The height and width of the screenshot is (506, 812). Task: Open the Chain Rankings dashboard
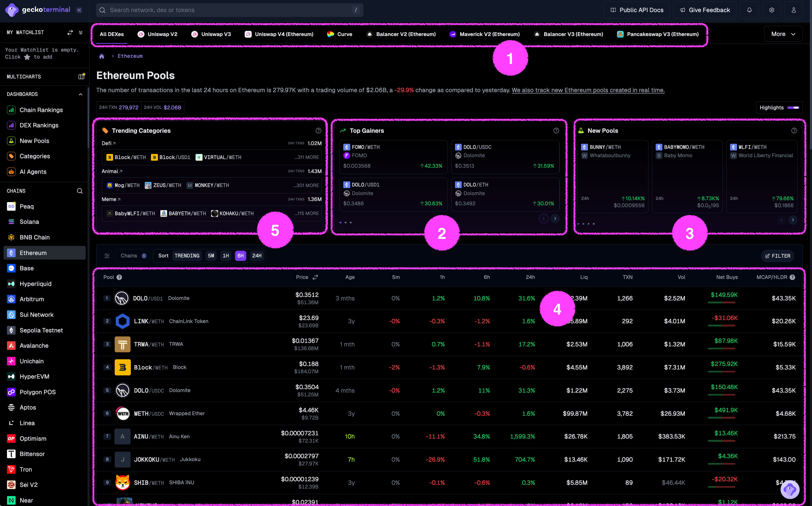(41, 110)
